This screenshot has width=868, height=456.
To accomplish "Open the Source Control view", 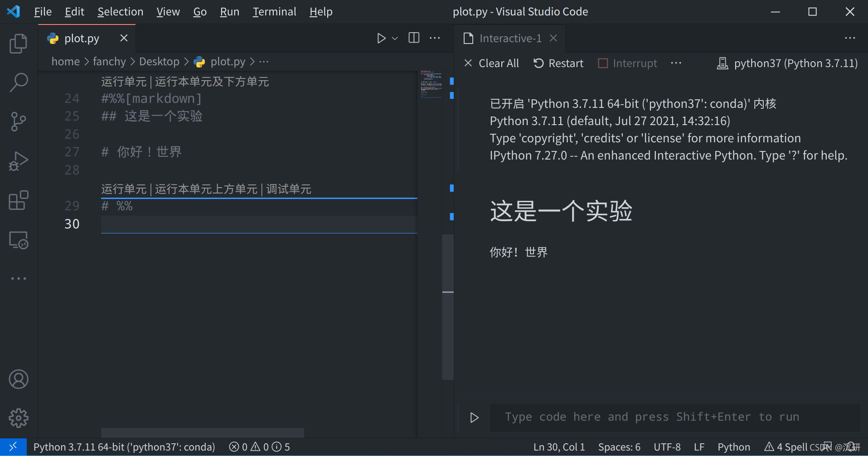I will pyautogui.click(x=18, y=121).
